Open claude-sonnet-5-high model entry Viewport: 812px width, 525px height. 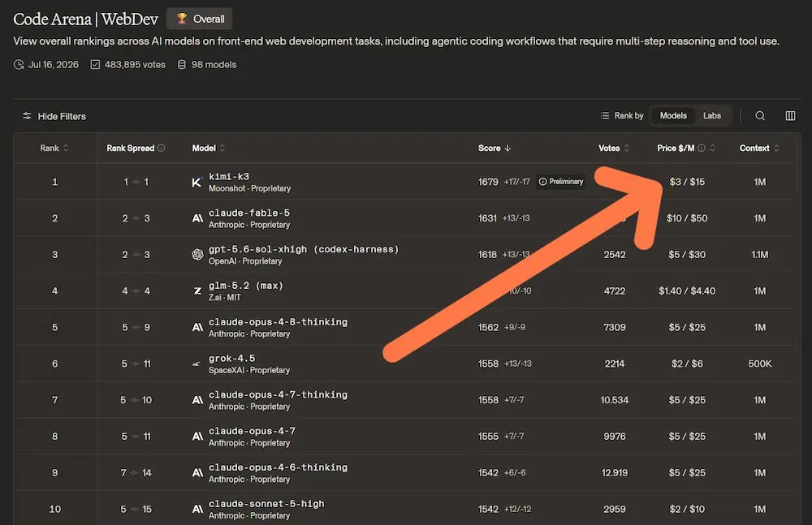click(266, 504)
